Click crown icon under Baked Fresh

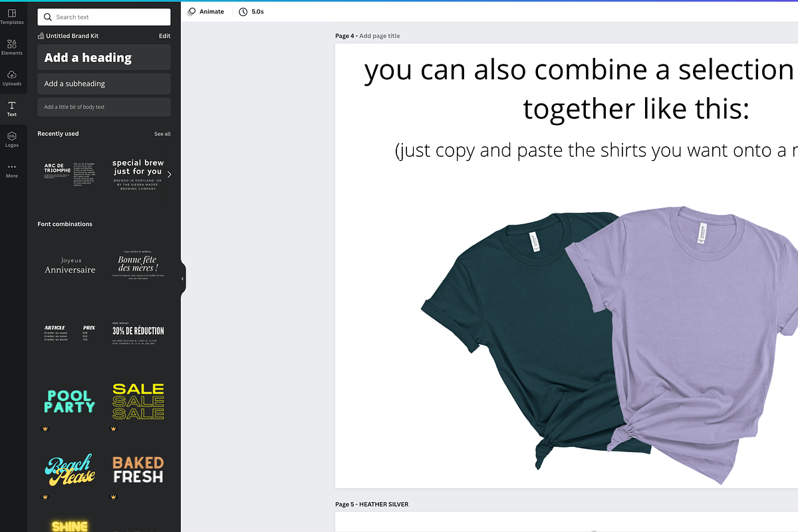click(113, 497)
